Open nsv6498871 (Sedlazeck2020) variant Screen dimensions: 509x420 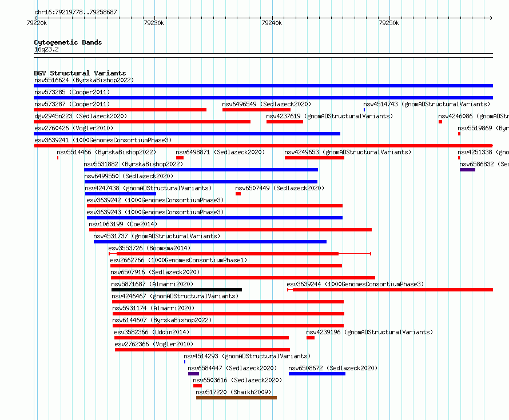(220, 152)
